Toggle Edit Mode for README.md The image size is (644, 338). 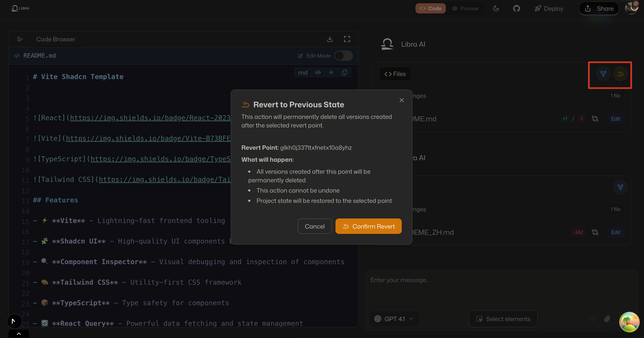tap(344, 55)
